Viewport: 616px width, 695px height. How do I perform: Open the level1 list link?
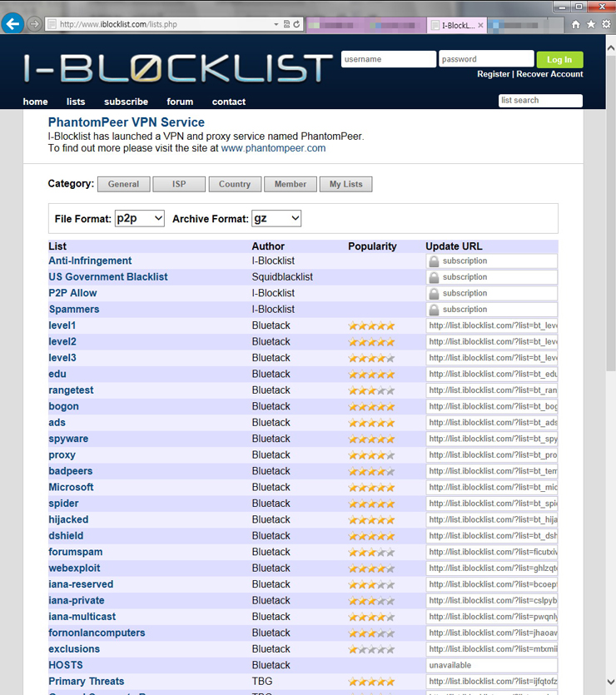[x=62, y=325]
